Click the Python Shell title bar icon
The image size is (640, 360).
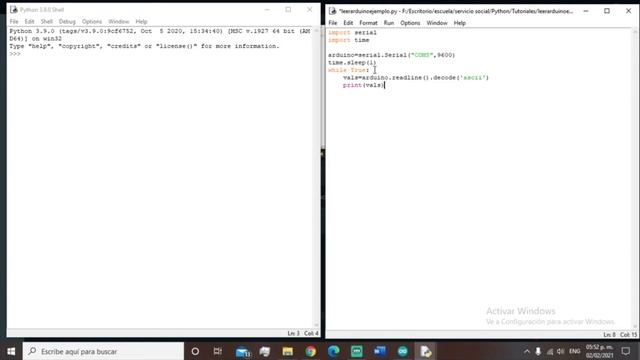[14, 9]
